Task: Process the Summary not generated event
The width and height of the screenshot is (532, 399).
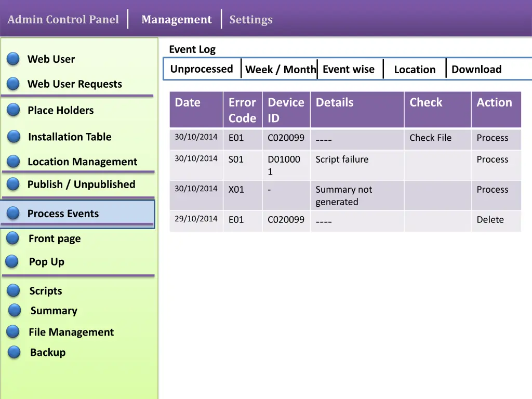Action: [492, 190]
